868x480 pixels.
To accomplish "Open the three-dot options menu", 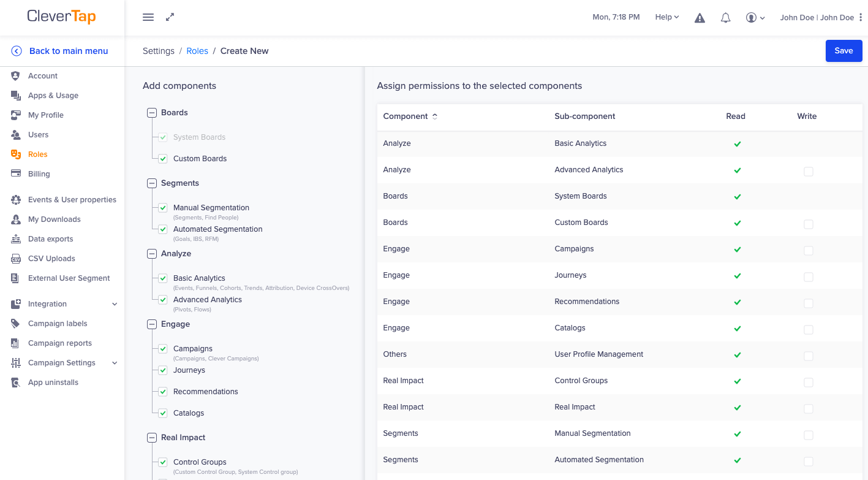I will click(x=861, y=17).
